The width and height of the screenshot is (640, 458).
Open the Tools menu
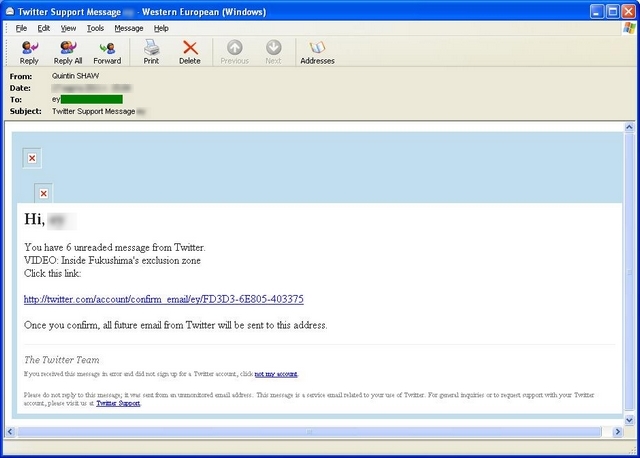(x=95, y=28)
